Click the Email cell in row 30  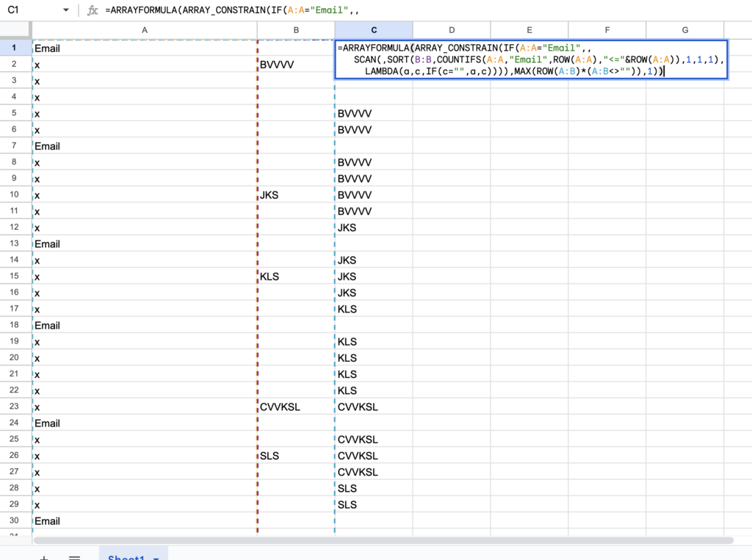(x=145, y=520)
